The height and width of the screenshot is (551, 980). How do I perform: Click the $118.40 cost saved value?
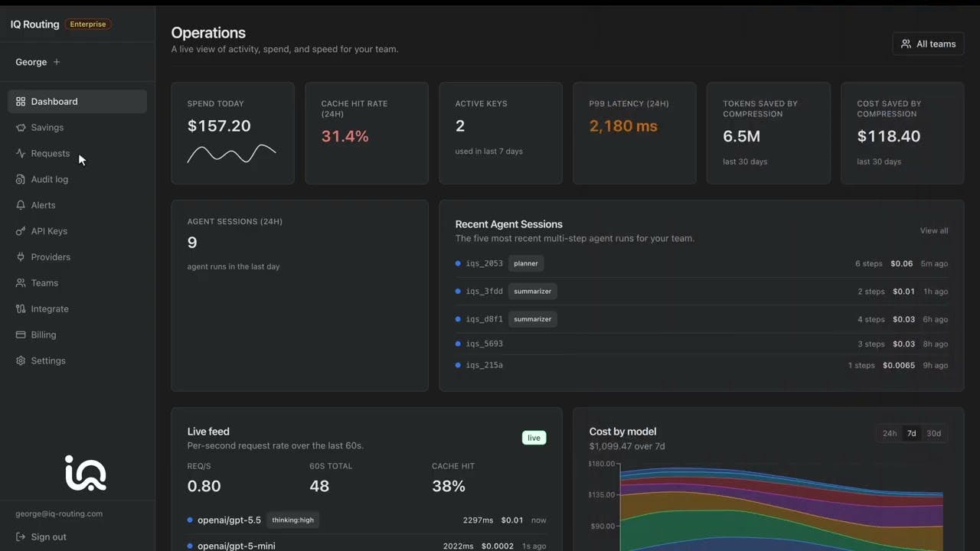click(x=889, y=136)
